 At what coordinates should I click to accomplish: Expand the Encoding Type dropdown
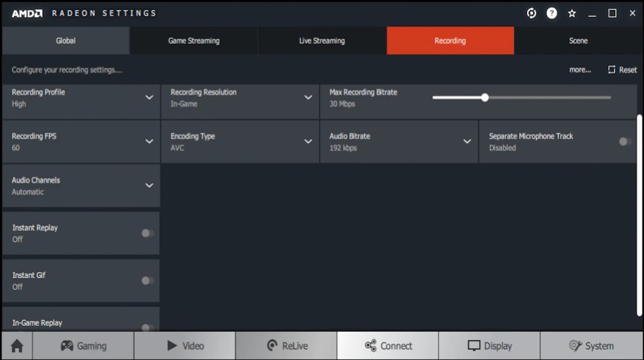308,141
